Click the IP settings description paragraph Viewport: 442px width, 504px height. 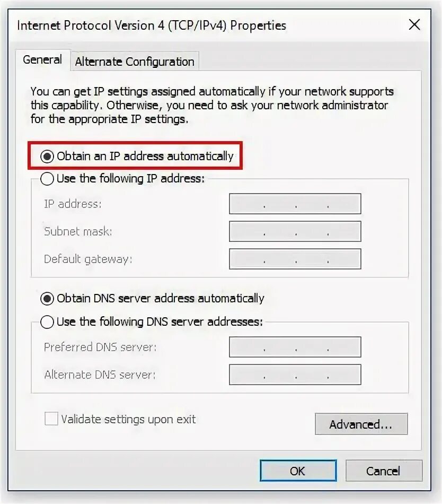212,106
